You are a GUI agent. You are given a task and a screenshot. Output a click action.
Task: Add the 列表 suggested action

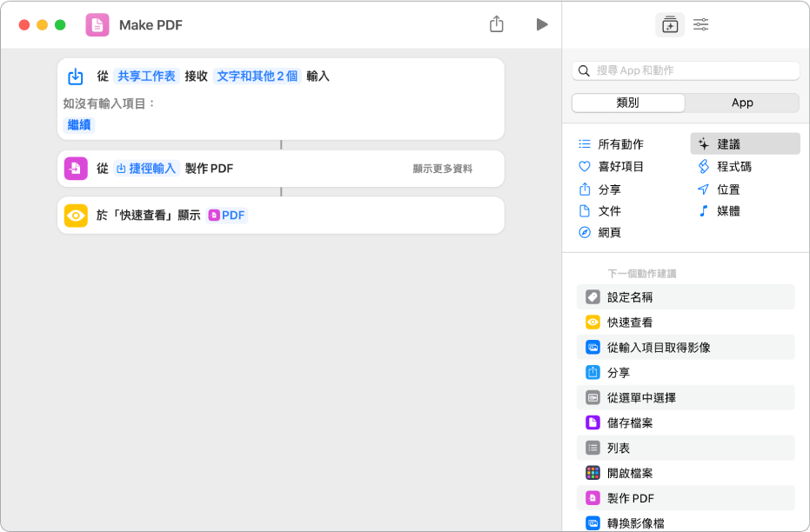point(686,448)
